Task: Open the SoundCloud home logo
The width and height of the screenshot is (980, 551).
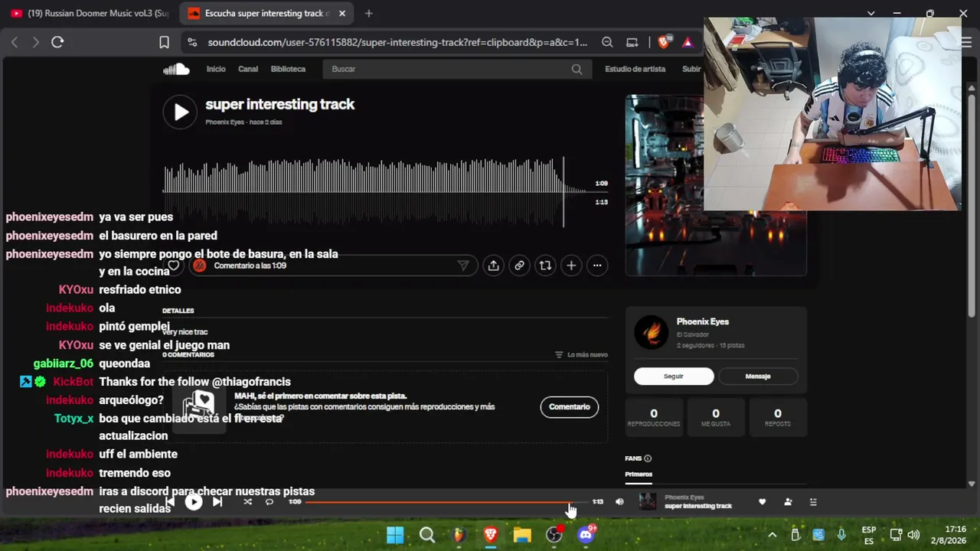Action: click(176, 69)
